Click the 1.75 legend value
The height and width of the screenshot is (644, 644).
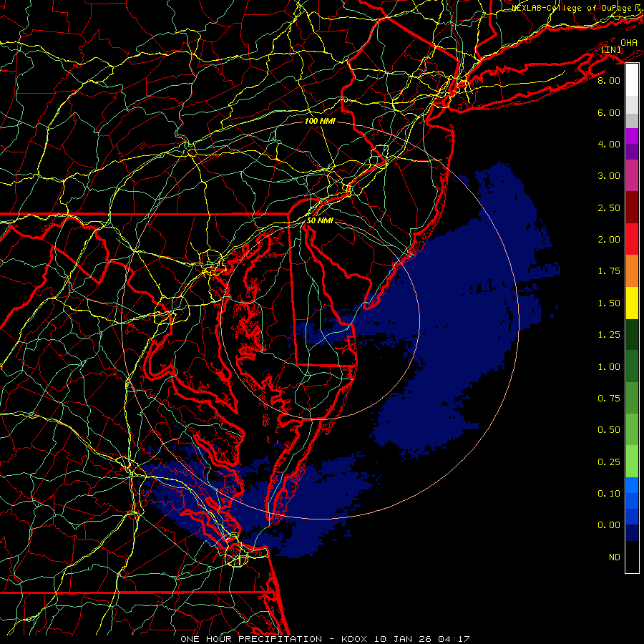(x=609, y=271)
